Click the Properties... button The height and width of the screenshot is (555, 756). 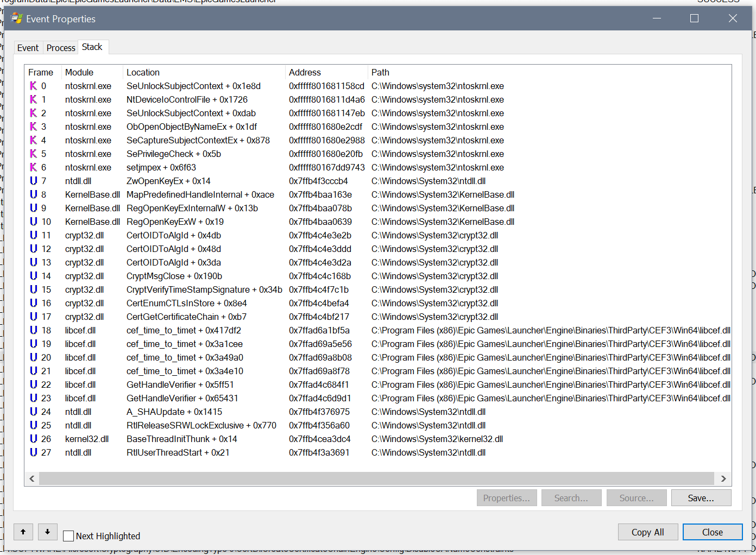click(x=507, y=498)
